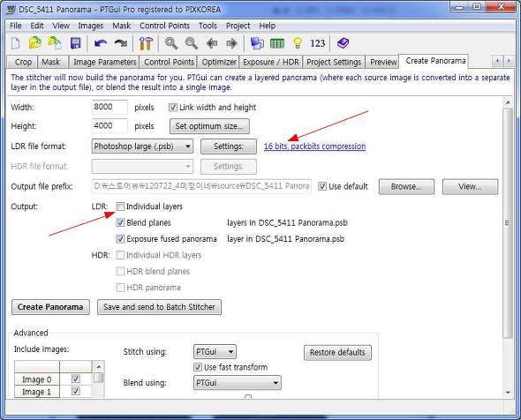Switch to the Preview tab

(x=383, y=62)
